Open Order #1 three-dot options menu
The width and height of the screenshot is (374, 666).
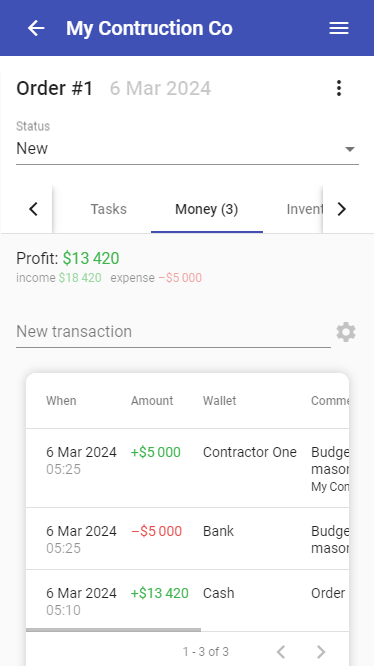(339, 88)
